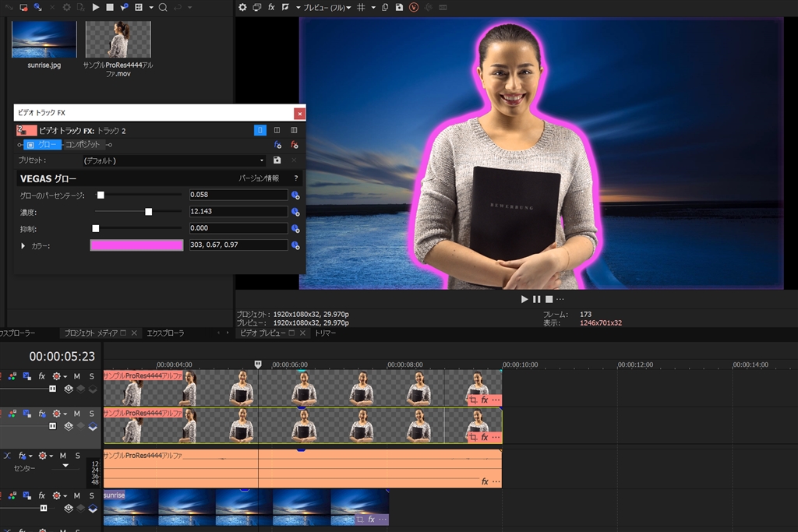Image resolution: width=798 pixels, height=532 pixels.
Task: Open the プリセット dropdown list
Action: 261,160
